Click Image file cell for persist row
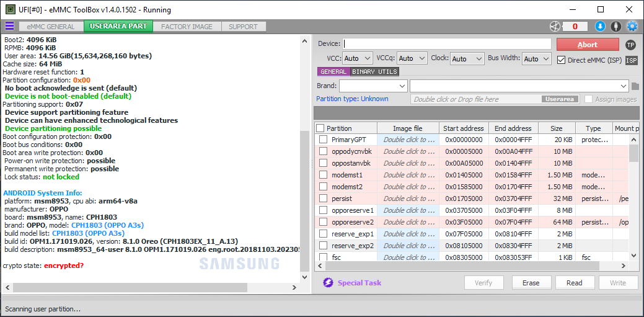The height and width of the screenshot is (317, 644). click(408, 199)
